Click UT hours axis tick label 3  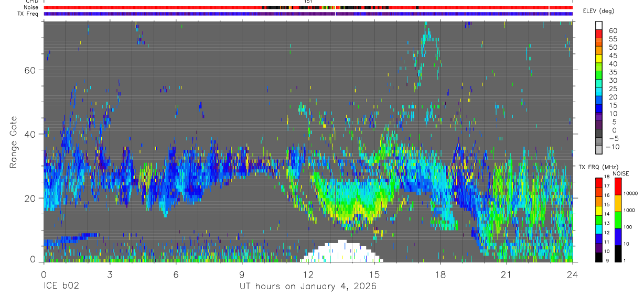(110, 274)
